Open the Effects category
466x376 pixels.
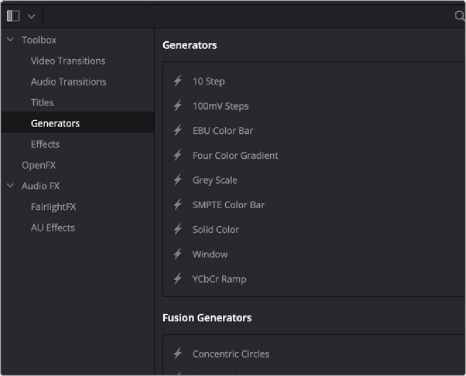pos(45,144)
